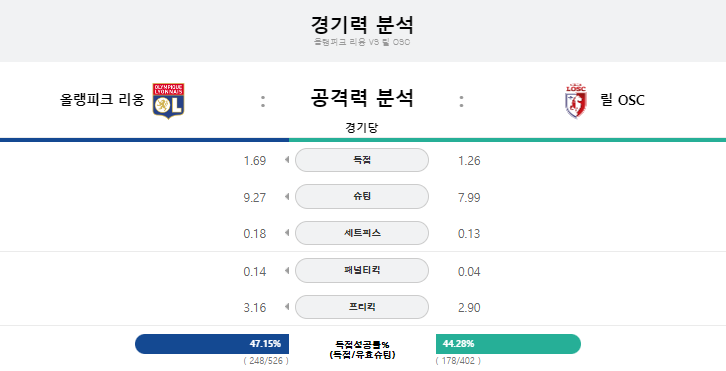
Task: Click the Olympique Lyonnais team crest
Action: pyautogui.click(x=169, y=101)
